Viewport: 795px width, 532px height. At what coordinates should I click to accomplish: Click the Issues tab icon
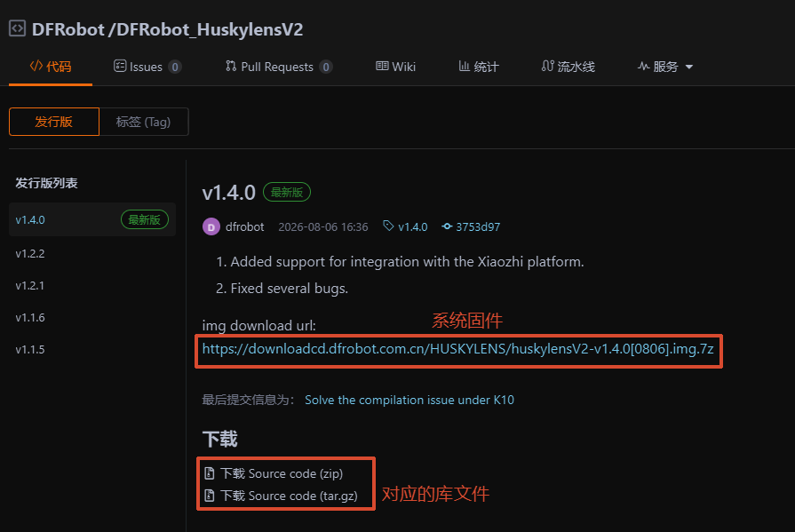point(120,66)
